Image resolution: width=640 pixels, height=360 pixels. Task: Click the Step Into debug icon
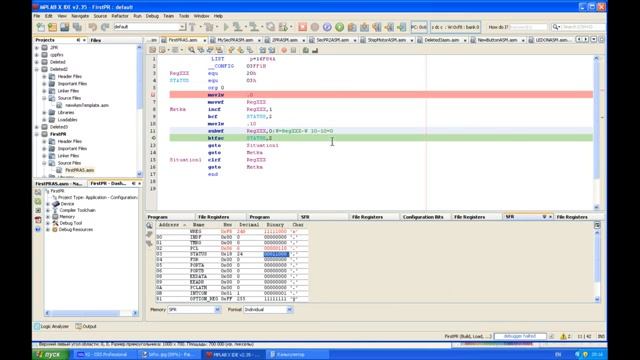click(364, 27)
